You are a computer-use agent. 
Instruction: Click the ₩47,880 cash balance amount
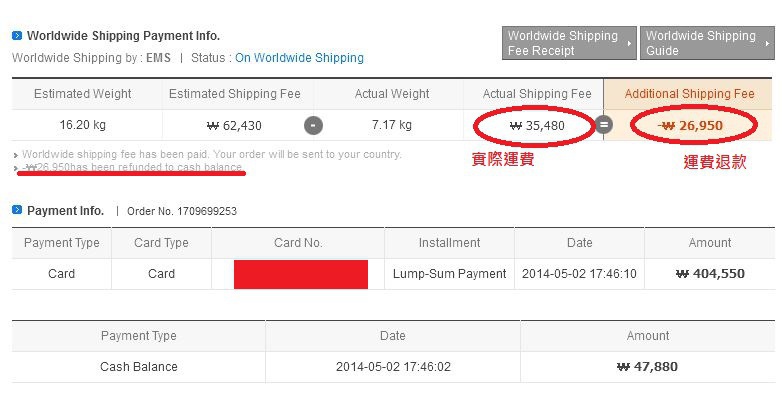point(647,367)
